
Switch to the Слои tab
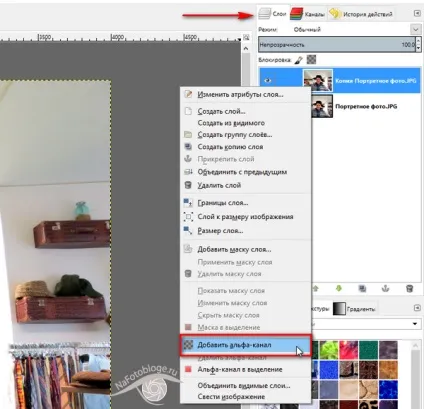click(273, 14)
